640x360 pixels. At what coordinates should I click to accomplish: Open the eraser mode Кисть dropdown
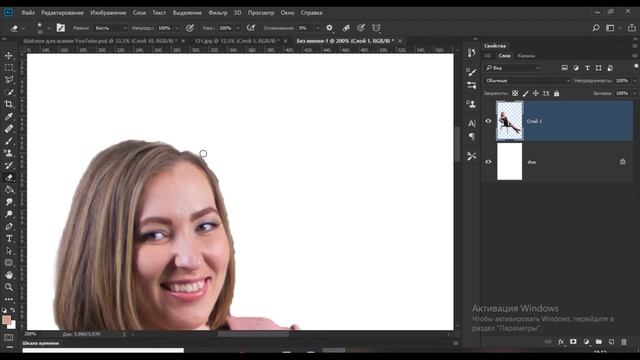point(111,28)
